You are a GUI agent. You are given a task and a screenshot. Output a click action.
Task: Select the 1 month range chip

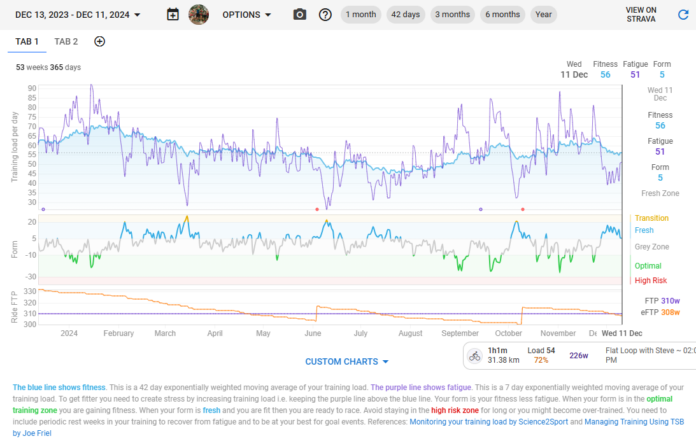point(360,15)
